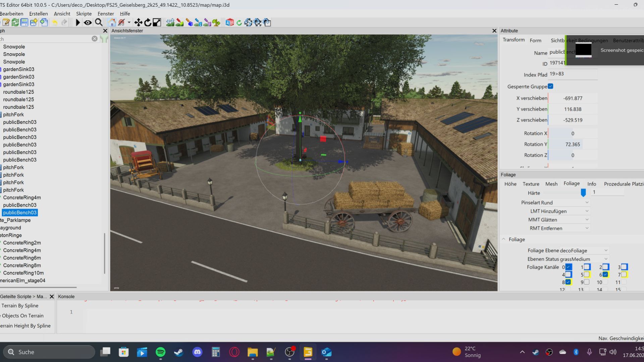Click the save-as icon with yellow star

point(34,22)
